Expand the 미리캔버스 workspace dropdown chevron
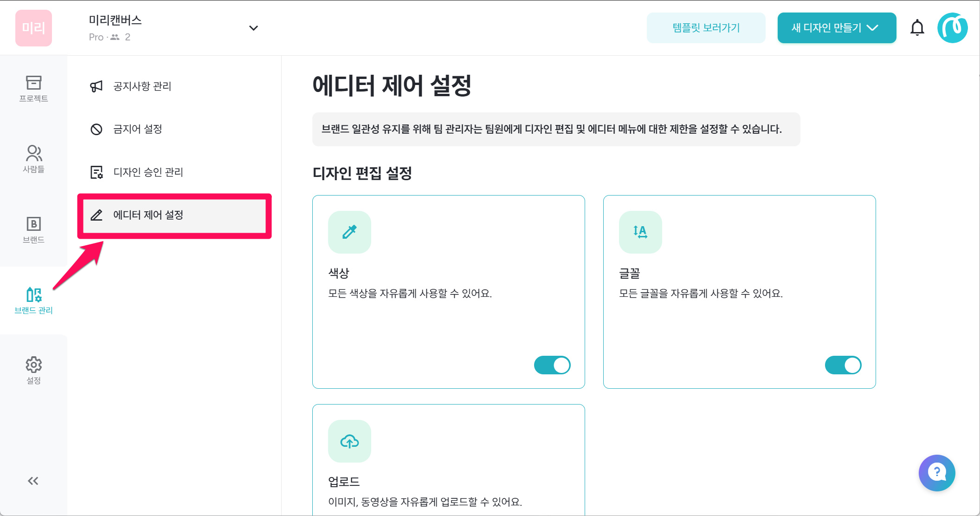980x516 pixels. (253, 28)
